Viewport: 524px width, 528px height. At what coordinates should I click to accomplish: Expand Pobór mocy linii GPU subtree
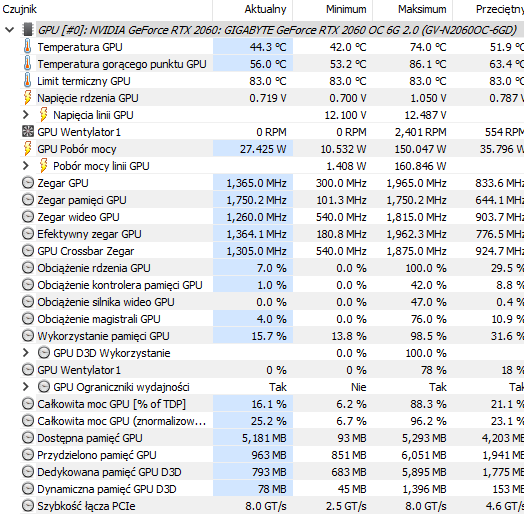coord(26,166)
